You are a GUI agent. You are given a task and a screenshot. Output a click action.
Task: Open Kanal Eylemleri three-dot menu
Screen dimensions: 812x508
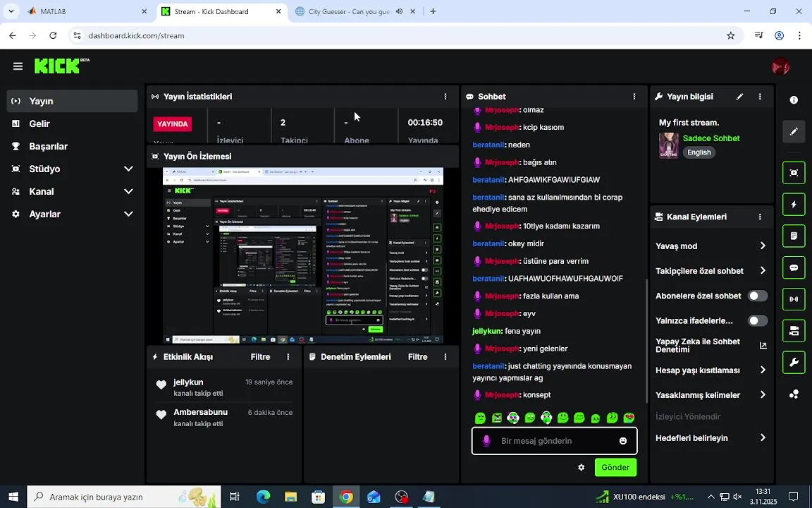pos(760,217)
